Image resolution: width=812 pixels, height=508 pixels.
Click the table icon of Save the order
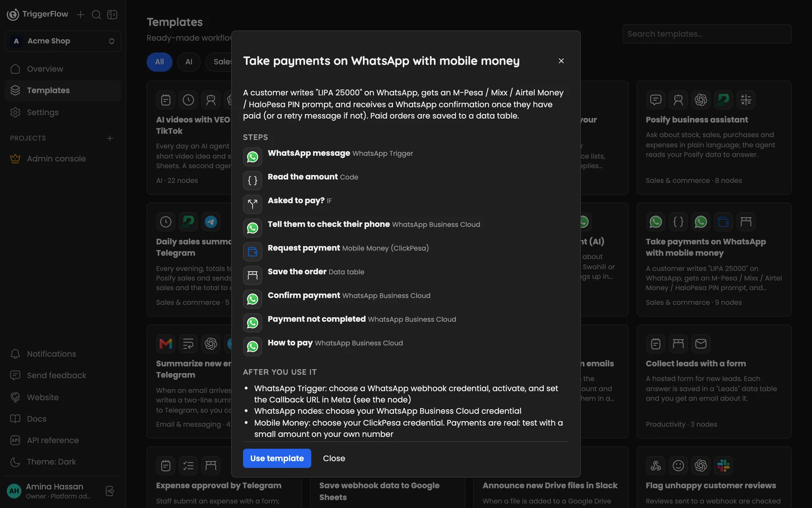click(x=253, y=275)
